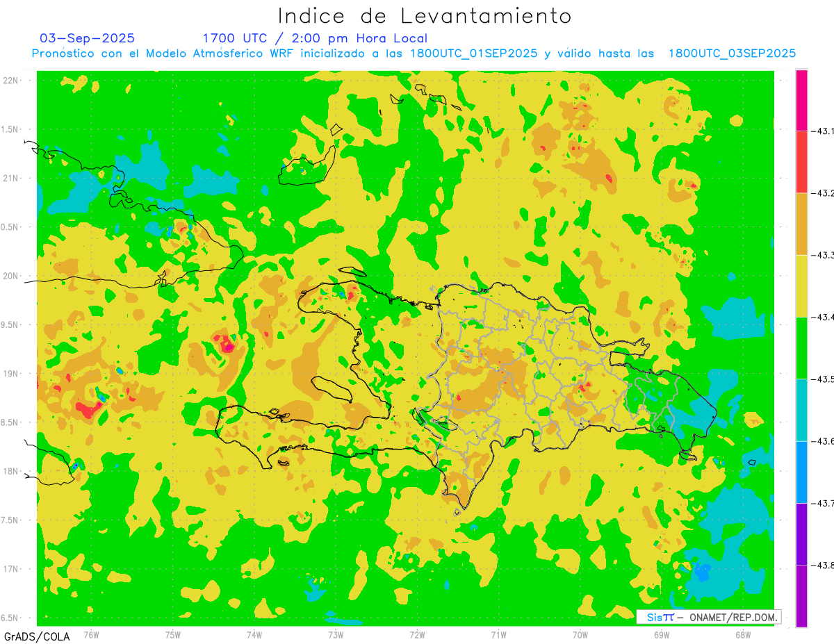The image size is (834, 644).
Task: Click the purple bottom segment of the color bar
Action: point(801,596)
